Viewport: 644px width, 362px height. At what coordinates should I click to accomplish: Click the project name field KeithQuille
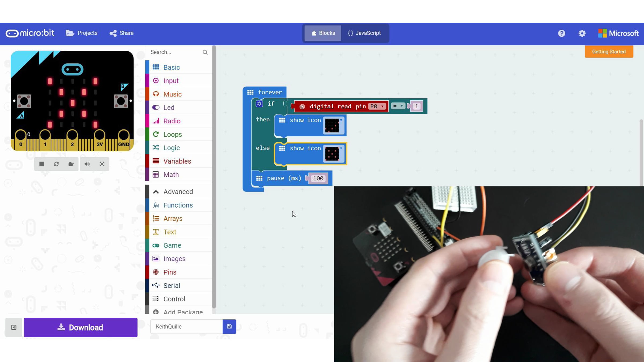186,326
